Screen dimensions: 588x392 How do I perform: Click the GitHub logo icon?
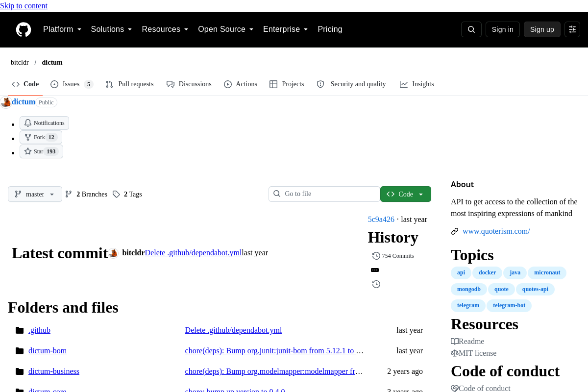24,29
